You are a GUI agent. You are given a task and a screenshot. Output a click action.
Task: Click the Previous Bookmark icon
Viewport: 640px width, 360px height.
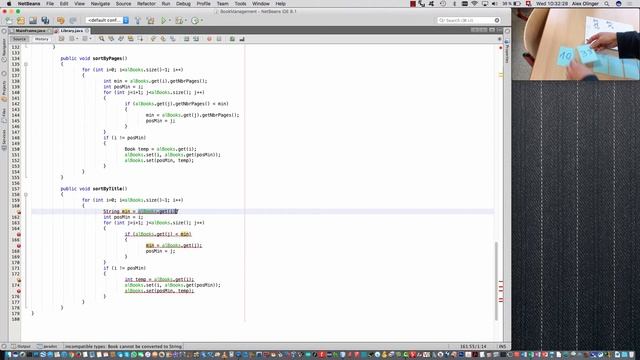[x=153, y=39]
